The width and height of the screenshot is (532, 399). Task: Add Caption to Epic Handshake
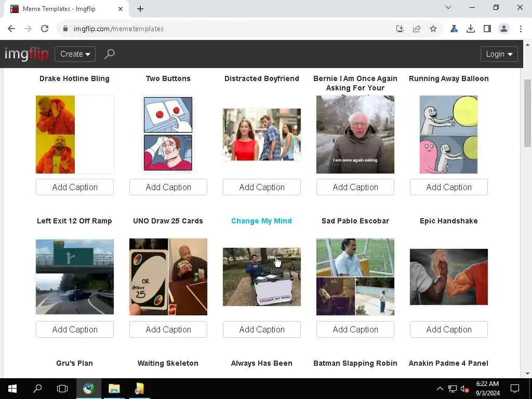[449, 329]
